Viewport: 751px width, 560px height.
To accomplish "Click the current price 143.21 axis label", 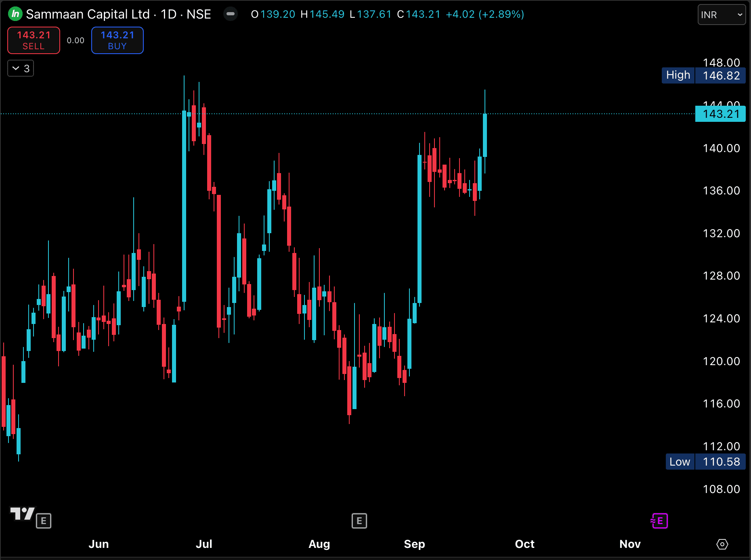I will pos(721,114).
